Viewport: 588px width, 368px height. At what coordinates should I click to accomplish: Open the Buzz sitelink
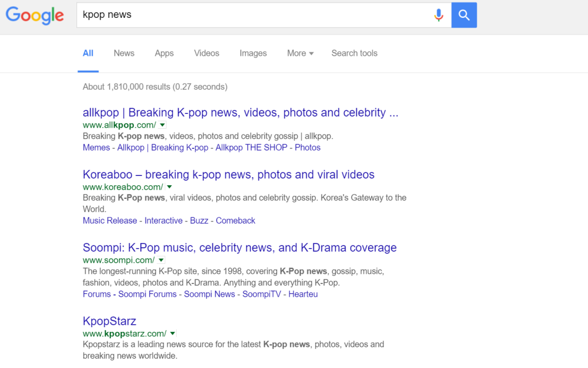[x=199, y=221]
